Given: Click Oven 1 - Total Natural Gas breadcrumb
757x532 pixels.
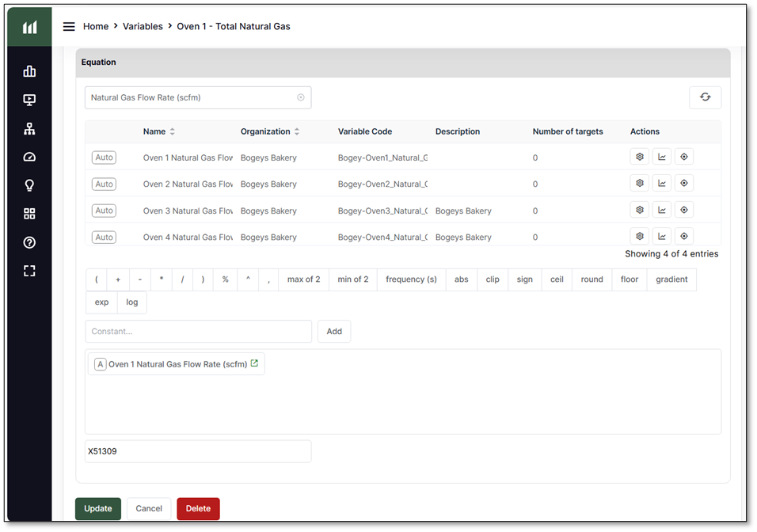Looking at the screenshot, I should tap(234, 27).
